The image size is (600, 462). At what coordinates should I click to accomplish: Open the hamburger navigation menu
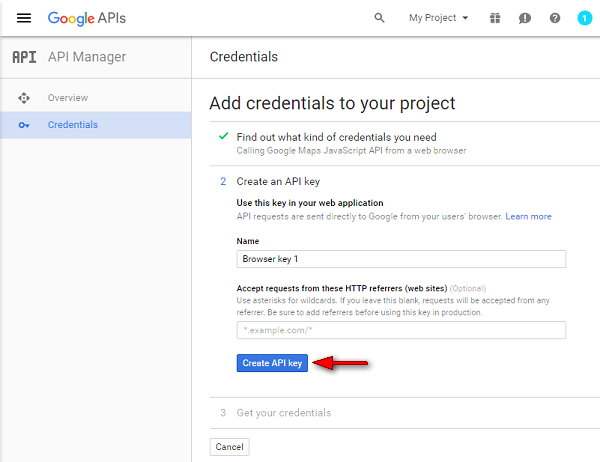(24, 18)
